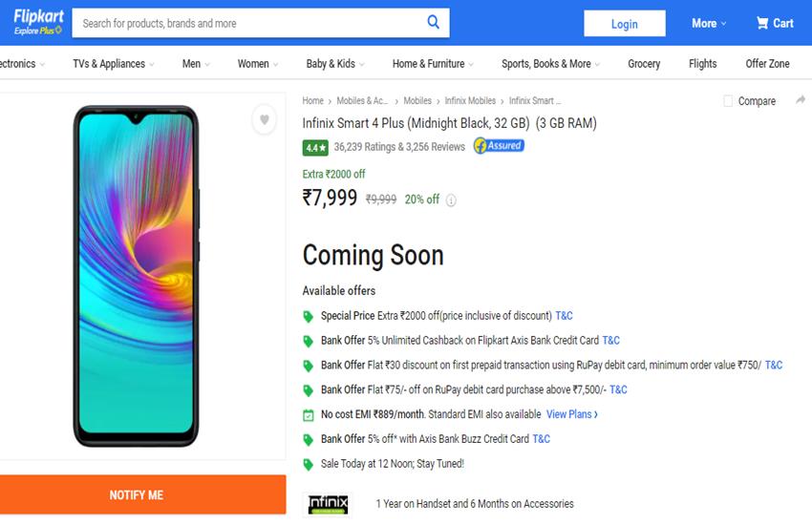Open the Grocery menu item
Image resolution: width=812 pixels, height=525 pixels.
644,64
